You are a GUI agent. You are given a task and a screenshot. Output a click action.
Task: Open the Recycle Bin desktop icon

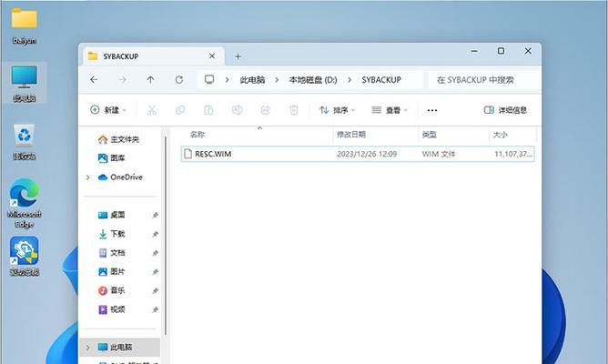(x=24, y=141)
